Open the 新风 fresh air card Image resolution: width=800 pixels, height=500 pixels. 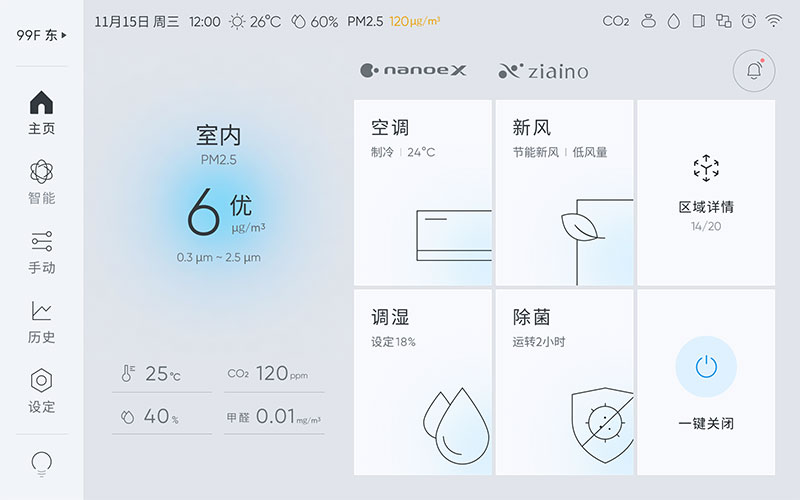pyautogui.click(x=564, y=192)
